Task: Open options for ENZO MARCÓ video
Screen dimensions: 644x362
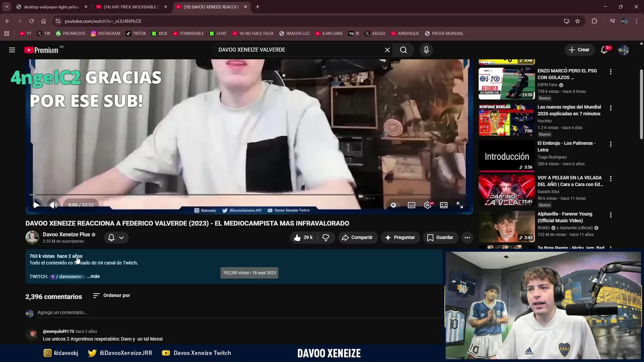Action: [x=611, y=72]
